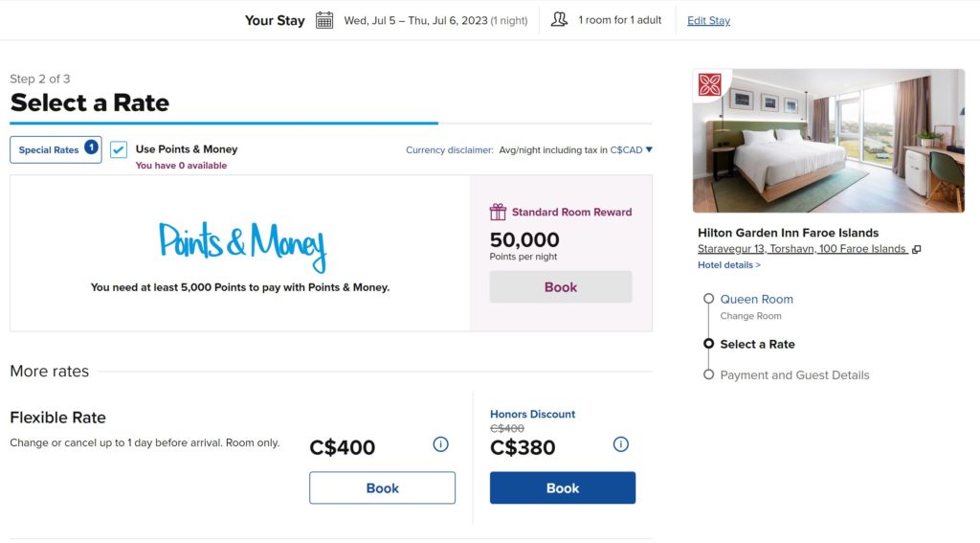The width and height of the screenshot is (980, 543).
Task: Click the Special Rates count badge
Action: (x=91, y=147)
